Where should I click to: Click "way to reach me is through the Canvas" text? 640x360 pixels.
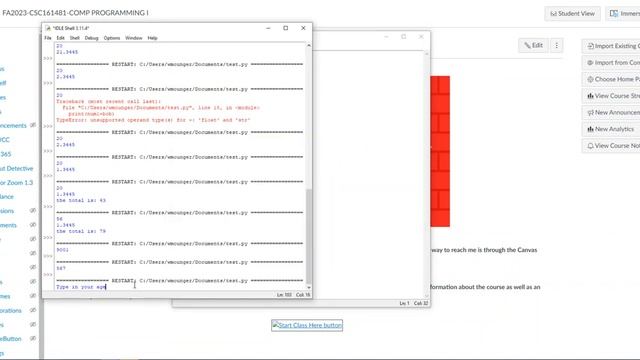(x=484, y=250)
